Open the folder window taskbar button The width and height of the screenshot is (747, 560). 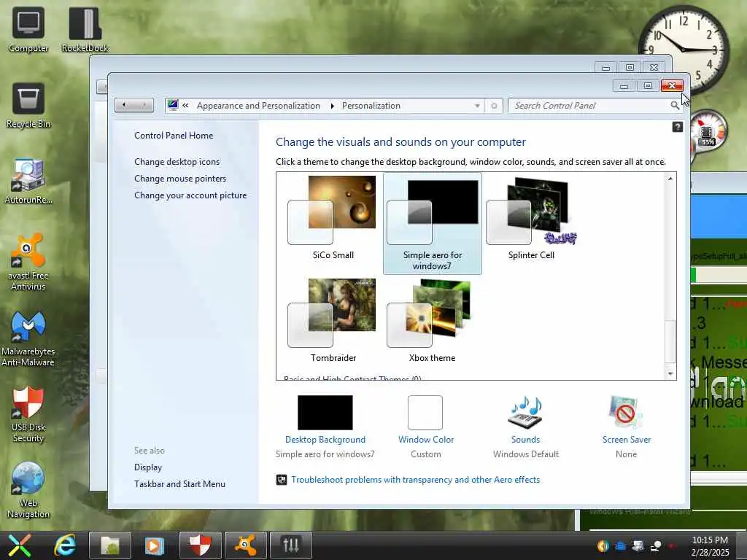(109, 545)
